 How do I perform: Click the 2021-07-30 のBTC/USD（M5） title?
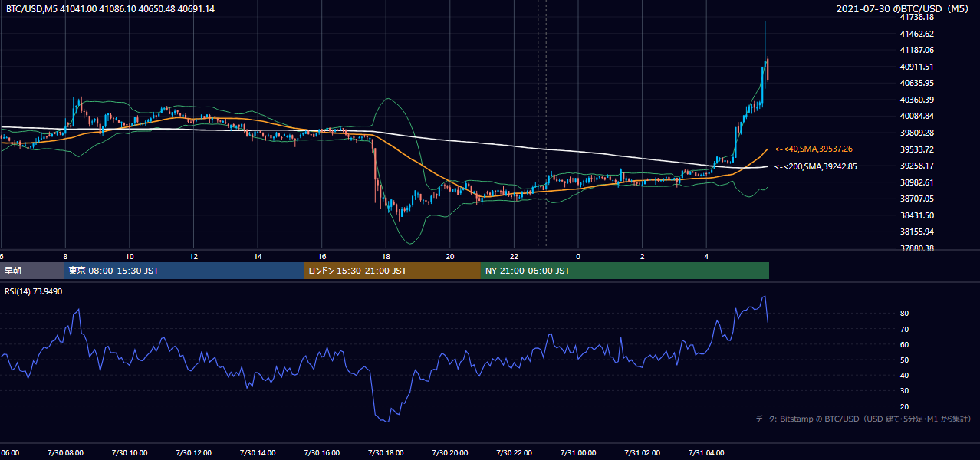tap(903, 9)
